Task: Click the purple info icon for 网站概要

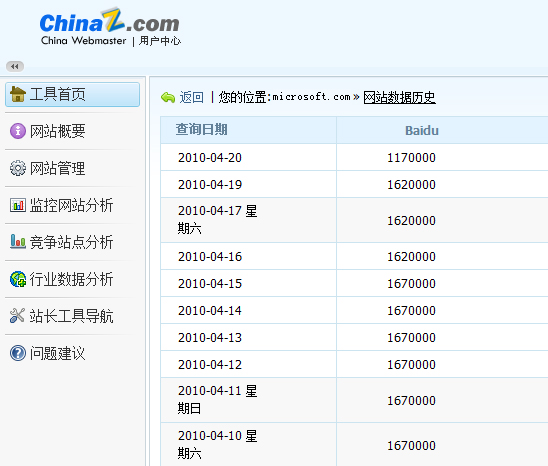Action: [x=18, y=131]
